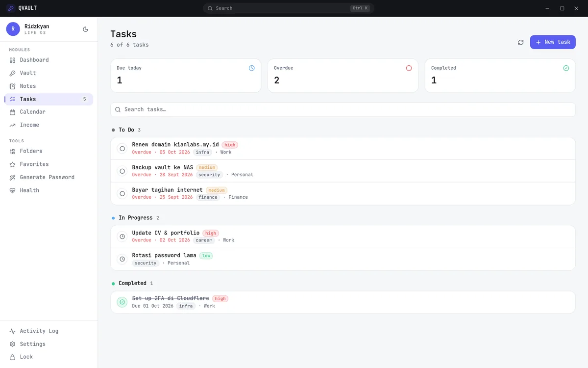Click the Vault key icon
This screenshot has width=588, height=368.
(x=13, y=73)
